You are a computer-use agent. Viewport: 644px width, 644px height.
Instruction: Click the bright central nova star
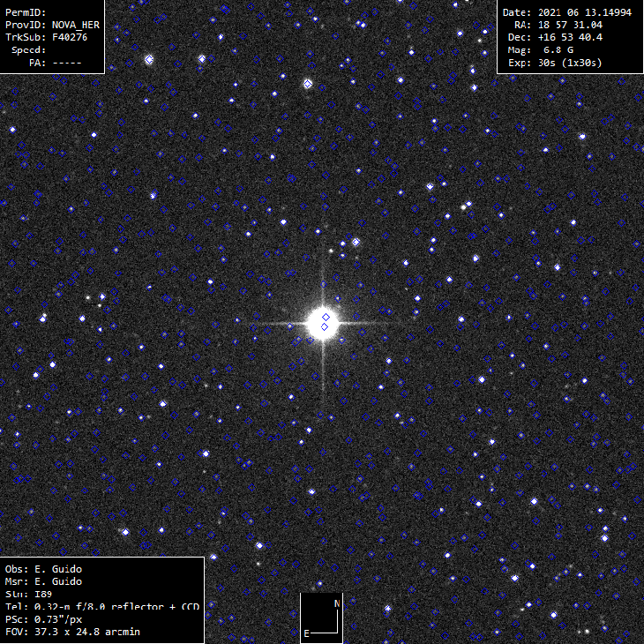pyautogui.click(x=321, y=323)
